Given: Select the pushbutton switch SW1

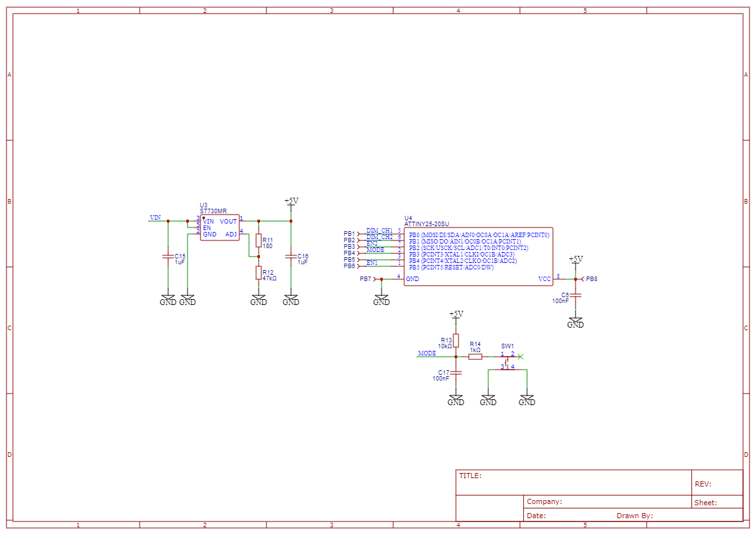Looking at the screenshot, I should (508, 362).
